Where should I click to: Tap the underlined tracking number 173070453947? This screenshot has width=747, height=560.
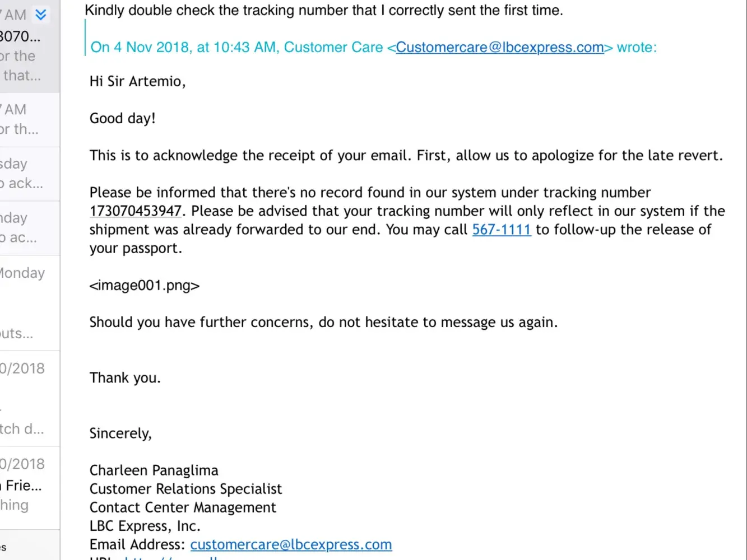point(136,211)
